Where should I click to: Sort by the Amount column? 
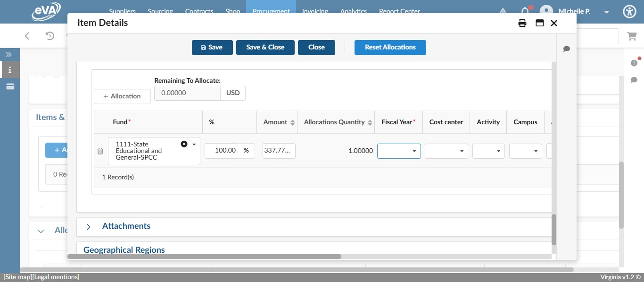click(292, 122)
